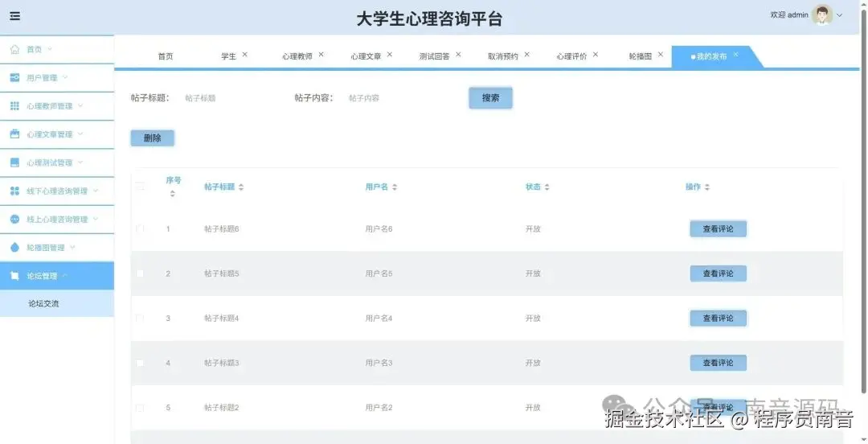Expand the 心理教师管理 menu chevron
The height and width of the screenshot is (444, 868).
tap(80, 106)
